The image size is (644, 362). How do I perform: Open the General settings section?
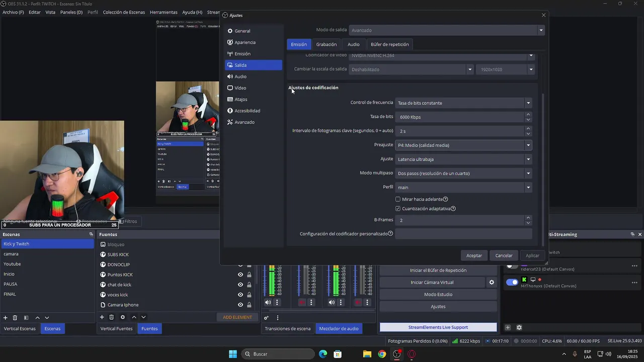[254, 31]
